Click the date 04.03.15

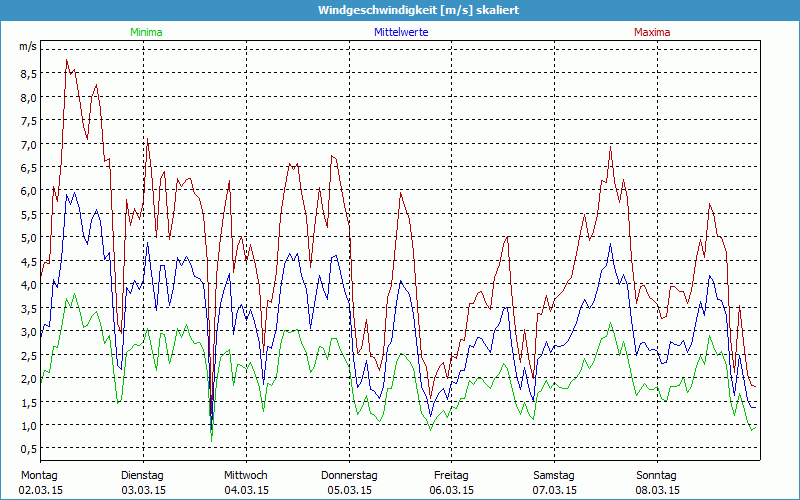[246, 490]
